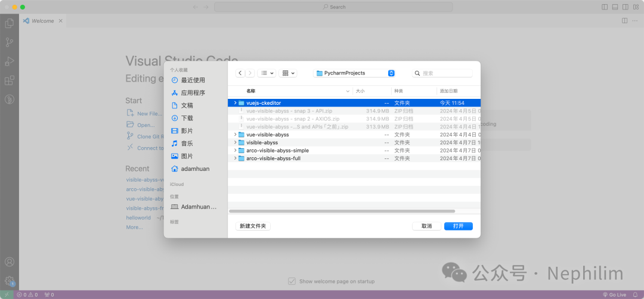This screenshot has width=644, height=299.
Task: Expand the arco-visible-abyss-simple folder
Action: [235, 151]
